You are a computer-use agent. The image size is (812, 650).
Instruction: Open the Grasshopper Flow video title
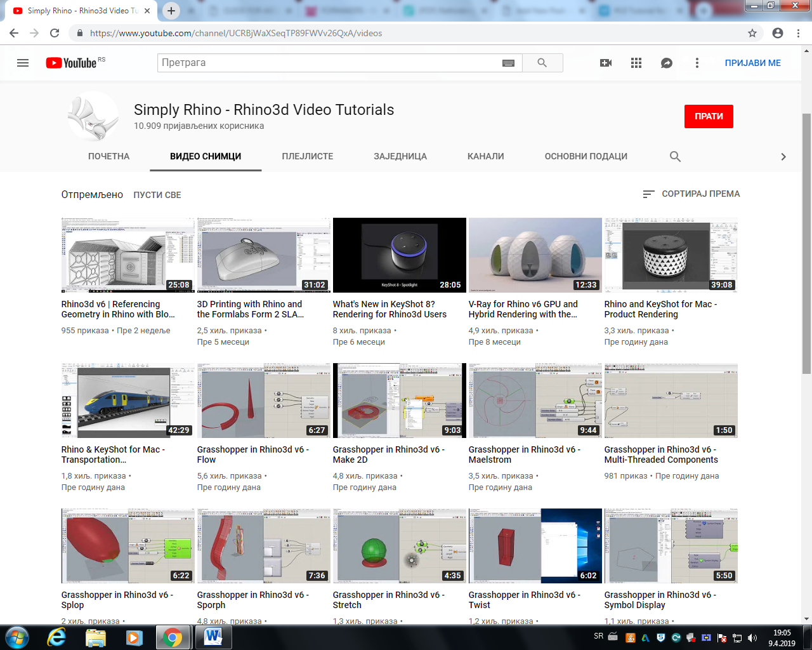[253, 454]
